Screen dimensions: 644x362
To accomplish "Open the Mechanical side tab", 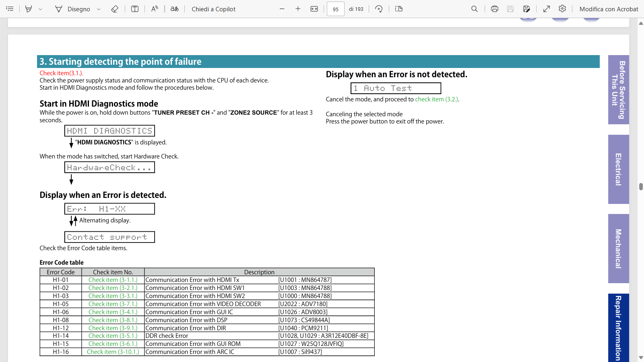I will pos(618,249).
